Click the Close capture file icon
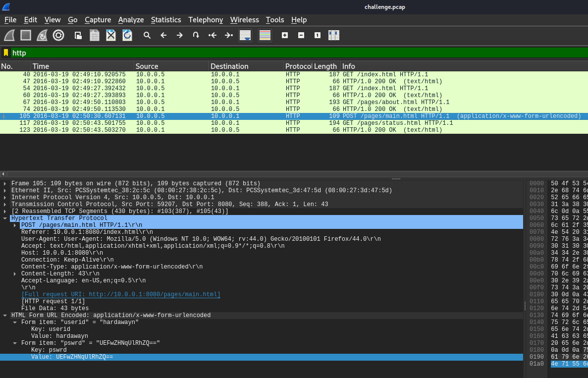588x378 pixels. 111,35
